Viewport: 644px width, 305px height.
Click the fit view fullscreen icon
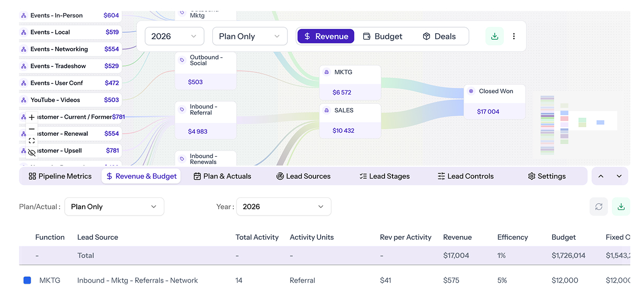pyautogui.click(x=32, y=140)
